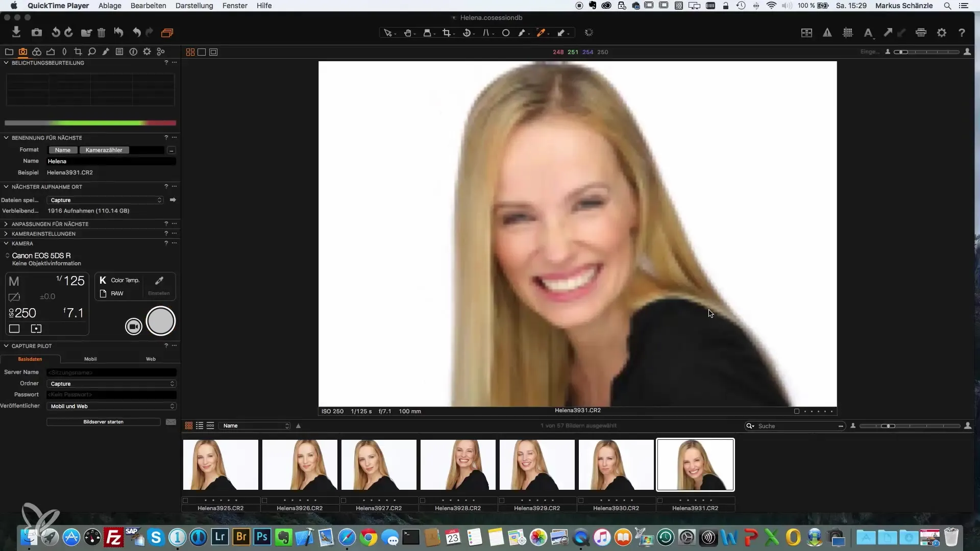Select the Helena3927.CR2 thumbnail

[379, 465]
